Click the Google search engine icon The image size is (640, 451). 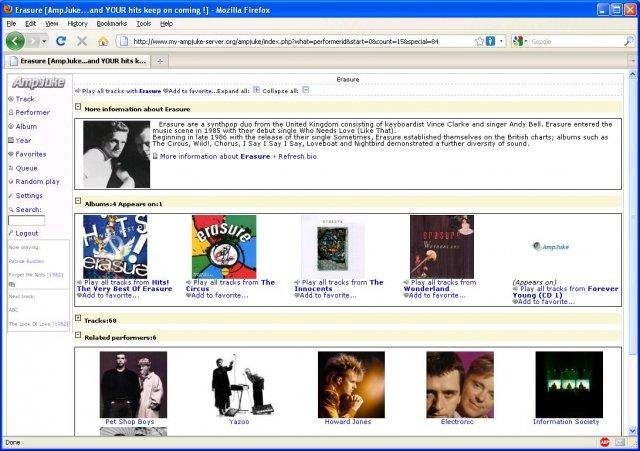pyautogui.click(x=518, y=41)
